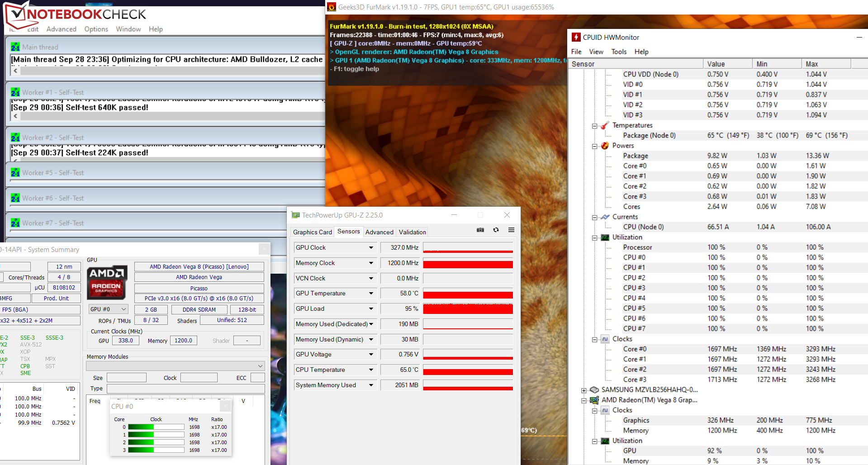Open the GPU-Z hamburger menu icon
The image size is (868, 465).
512,230
